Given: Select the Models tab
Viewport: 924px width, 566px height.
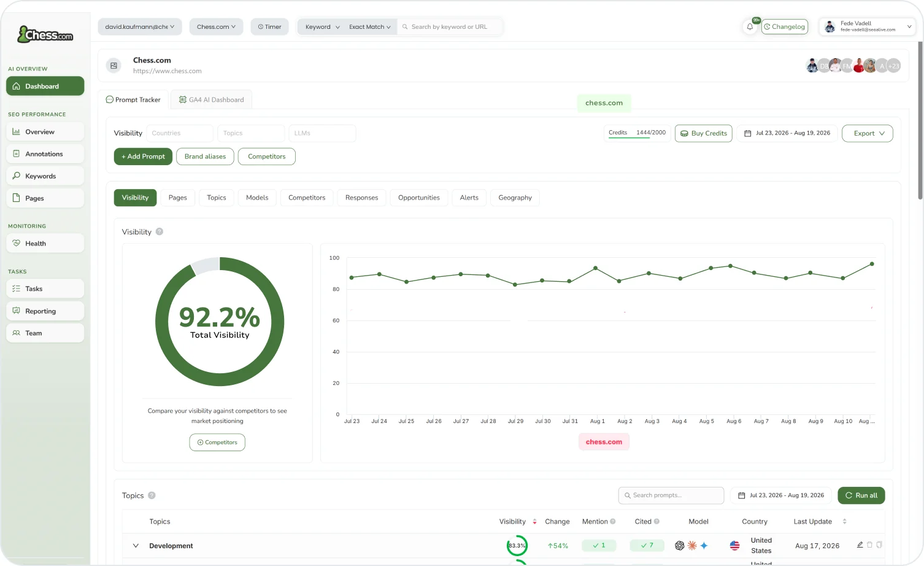Looking at the screenshot, I should tap(257, 198).
